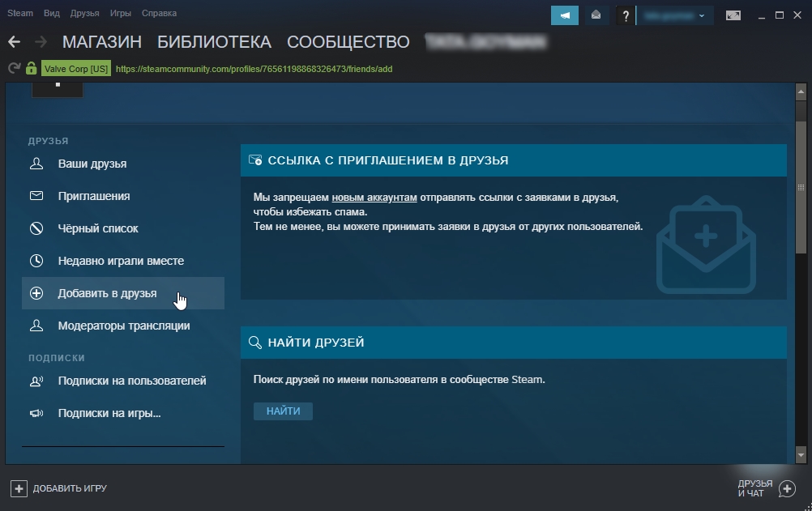This screenshot has height=511, width=812.
Task: Go to the МАГАЗИН tab
Action: click(102, 42)
